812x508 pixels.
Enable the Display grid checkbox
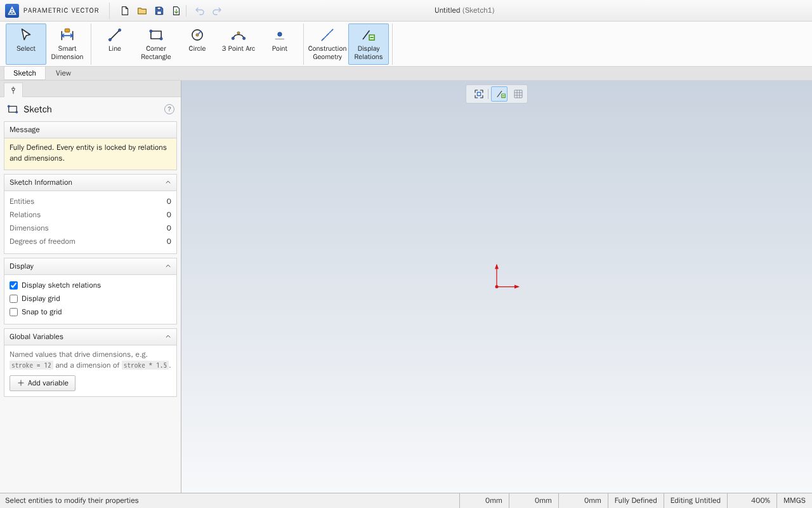click(x=13, y=298)
